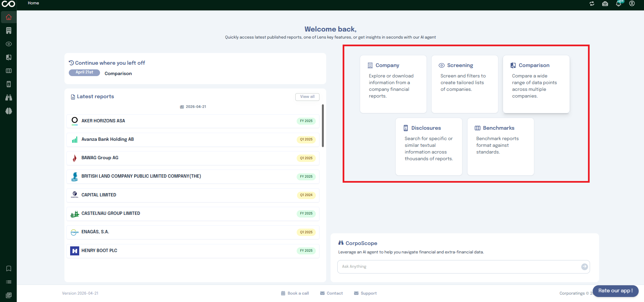Image resolution: width=644 pixels, height=302 pixels.
Task: Open the Benchmarks feature card
Action: tap(500, 146)
